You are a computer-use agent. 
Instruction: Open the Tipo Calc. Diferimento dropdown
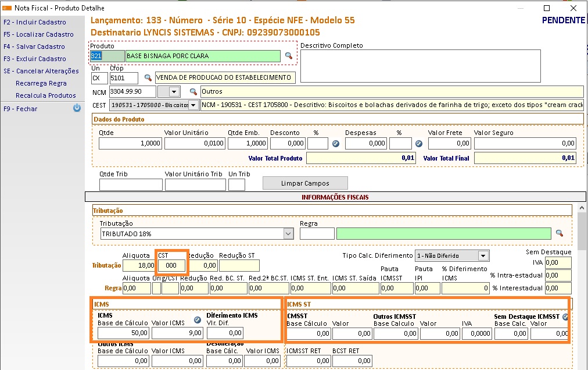(x=483, y=255)
